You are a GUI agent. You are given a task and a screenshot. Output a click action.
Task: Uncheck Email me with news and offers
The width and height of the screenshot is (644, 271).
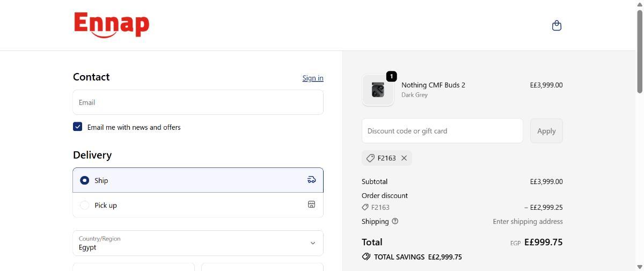coord(78,127)
